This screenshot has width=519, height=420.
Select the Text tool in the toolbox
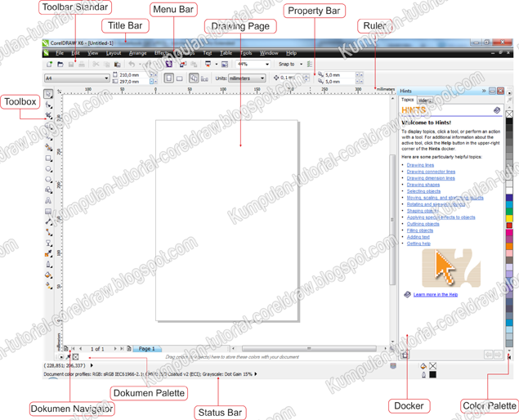48,200
